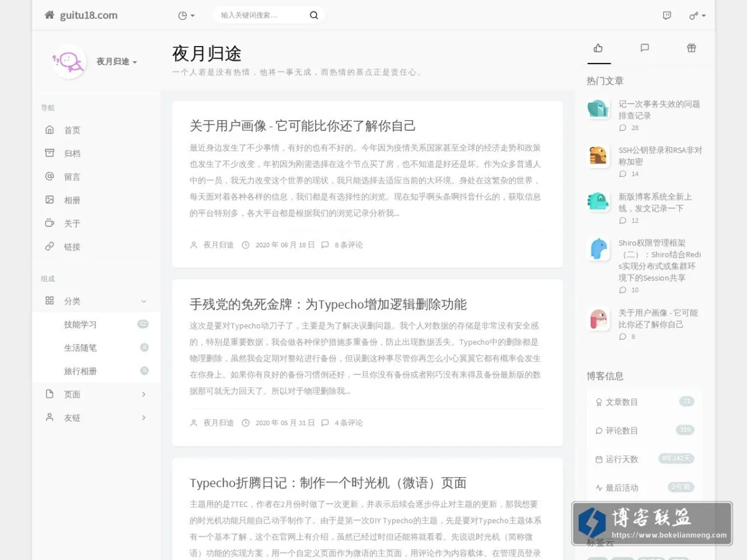Open the sidebar hot article 关于用户画像

[658, 319]
